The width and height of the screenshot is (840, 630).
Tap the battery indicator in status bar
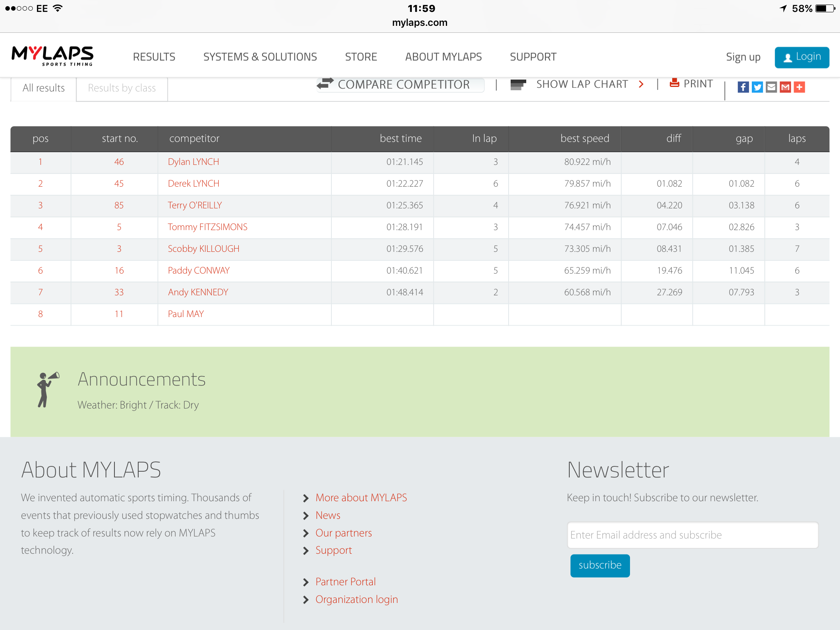825,8
